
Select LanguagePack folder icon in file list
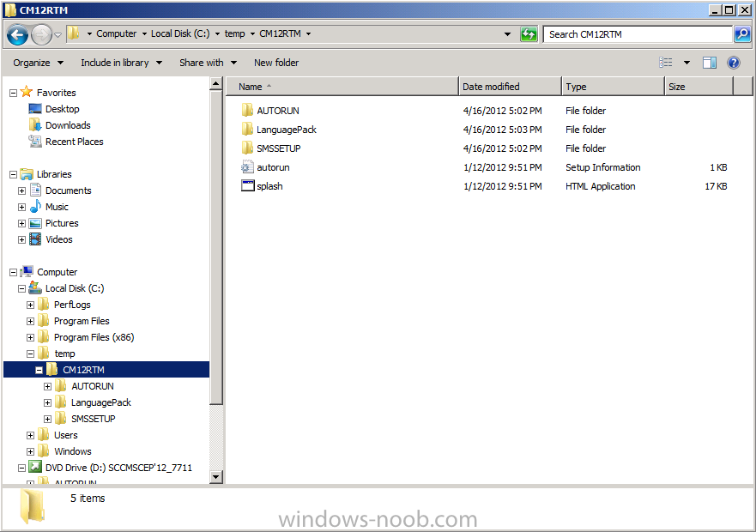coord(247,130)
